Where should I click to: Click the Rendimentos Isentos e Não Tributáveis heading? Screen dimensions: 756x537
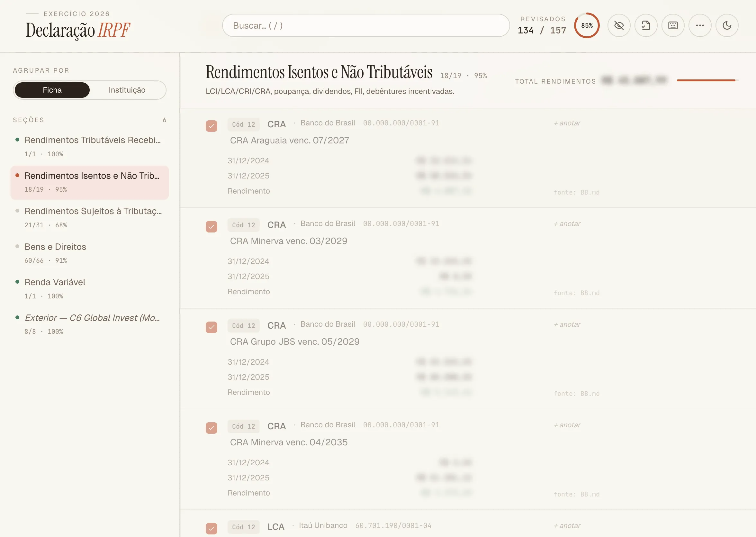click(x=319, y=72)
